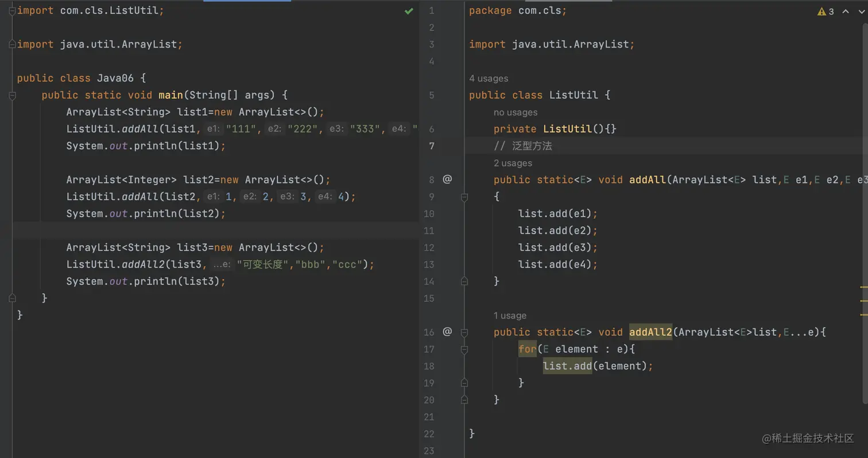Viewport: 868px width, 458px height.
Task: Click the highlighted list.add in the for loop
Action: tap(567, 366)
